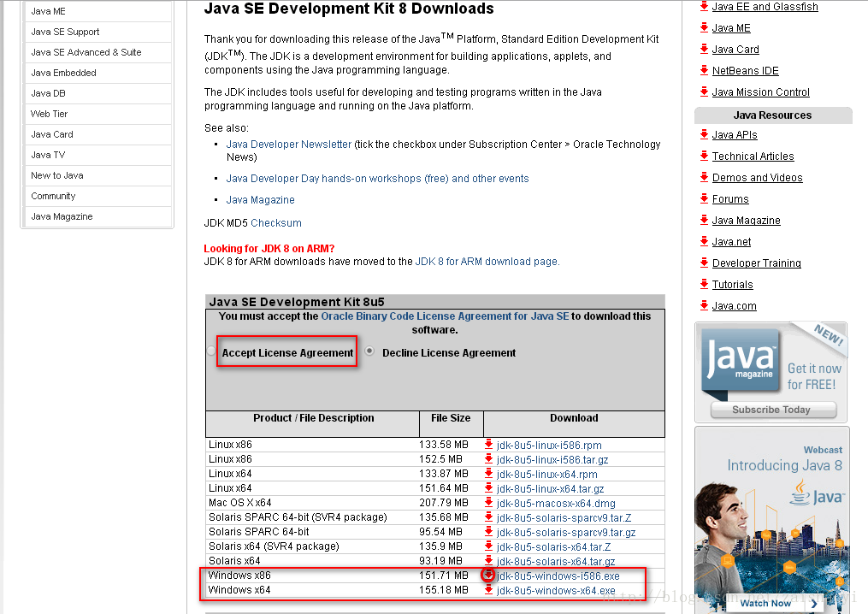
Task: Click download icon beside jdk-8u5-solaris-sparcv9.tar.gz
Action: click(488, 532)
